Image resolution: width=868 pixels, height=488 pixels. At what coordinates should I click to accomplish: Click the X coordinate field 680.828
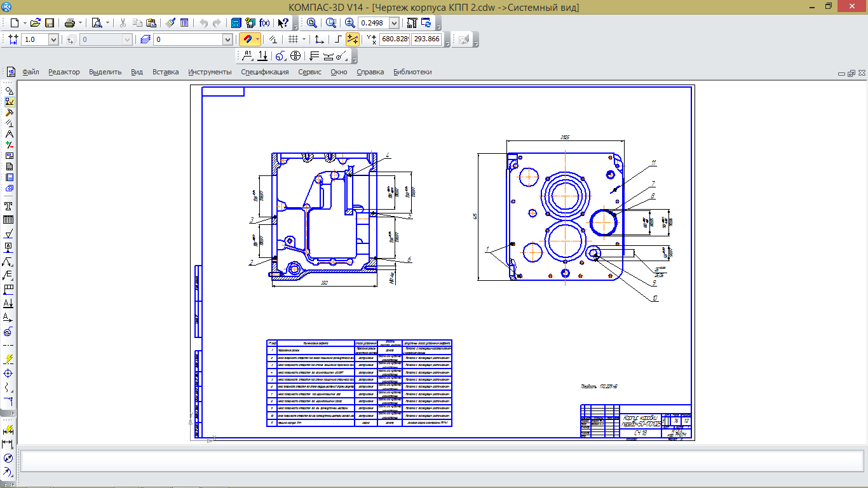pyautogui.click(x=394, y=39)
